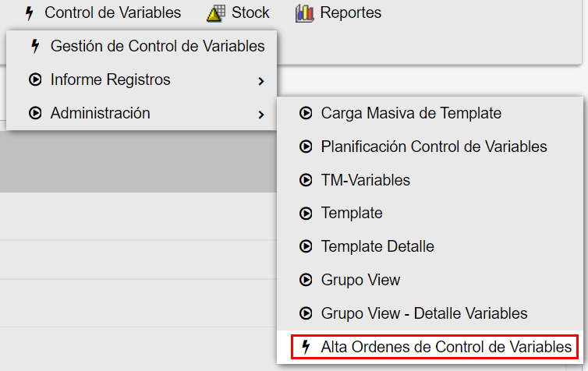Click the lightning icon beside Gestión de Control
This screenshot has width=588, height=371.
(x=35, y=46)
